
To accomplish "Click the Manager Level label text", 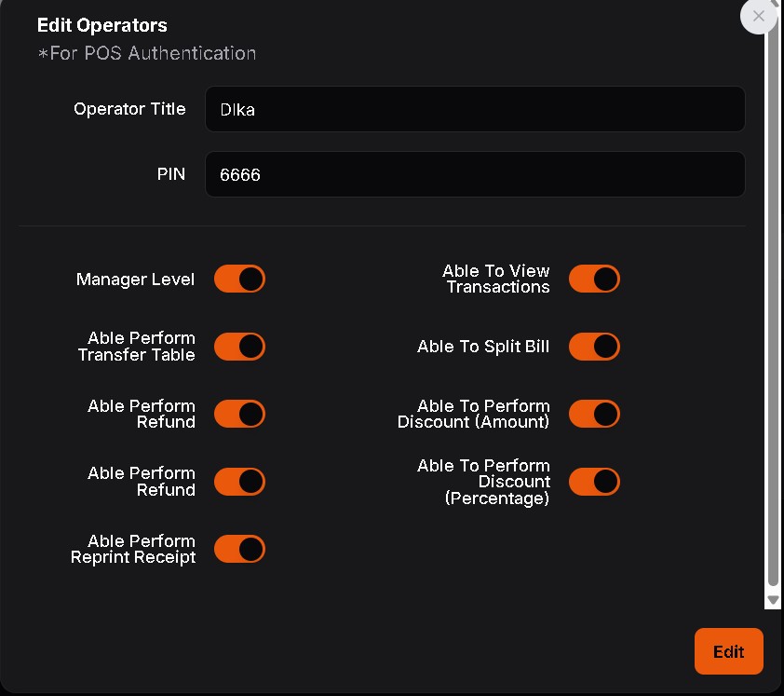I will coord(136,280).
